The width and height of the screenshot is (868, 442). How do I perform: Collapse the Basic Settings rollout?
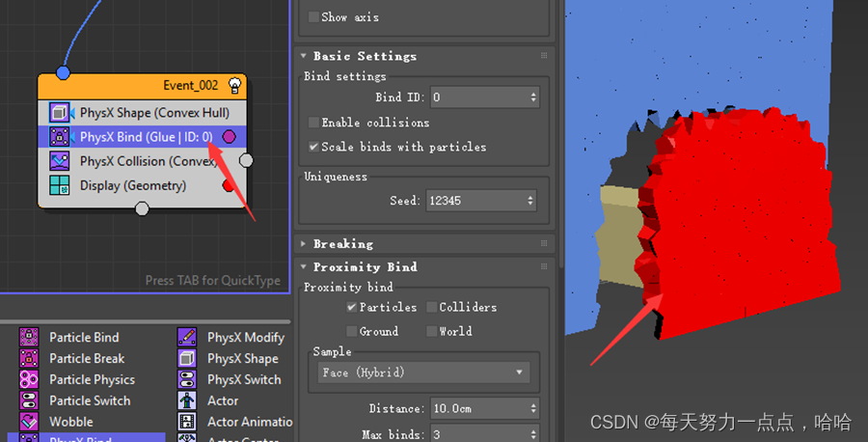(304, 55)
